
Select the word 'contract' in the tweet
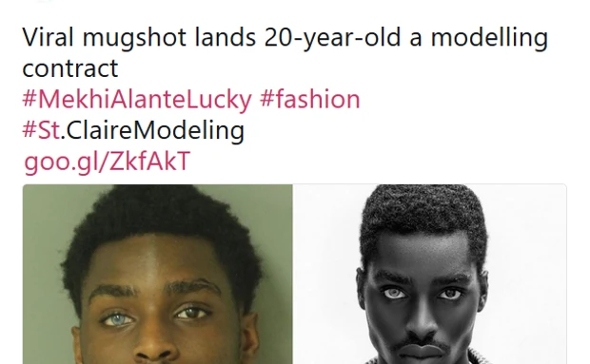tap(70, 68)
